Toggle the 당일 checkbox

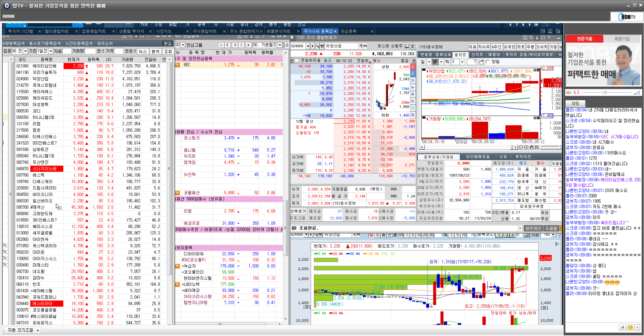pyautogui.click(x=488, y=62)
